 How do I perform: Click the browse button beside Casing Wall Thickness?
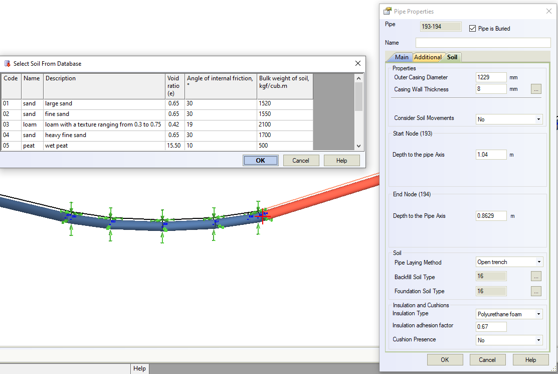[x=536, y=89]
